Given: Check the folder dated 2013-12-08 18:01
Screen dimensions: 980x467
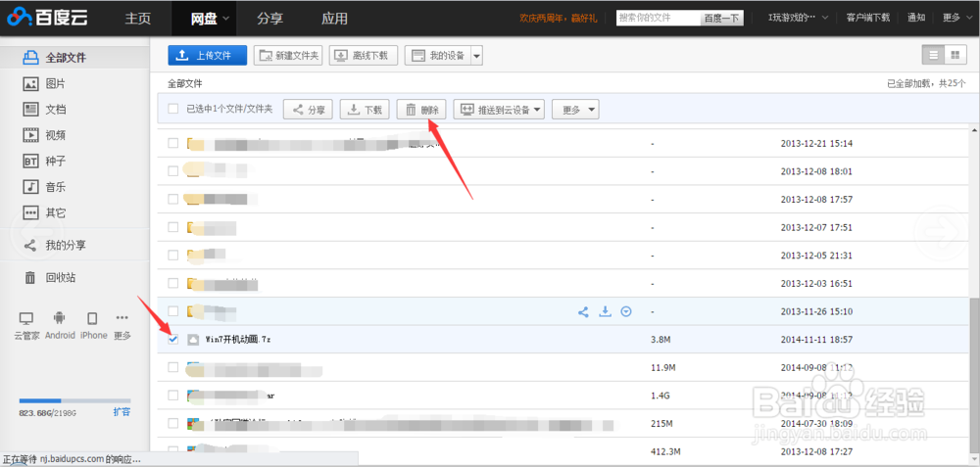Looking at the screenshot, I should coord(173,171).
